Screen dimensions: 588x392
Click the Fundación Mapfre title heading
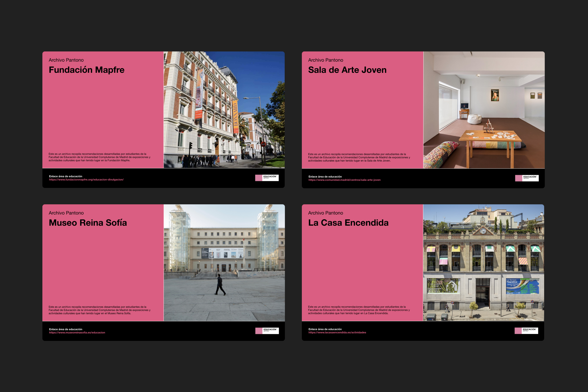coord(86,70)
